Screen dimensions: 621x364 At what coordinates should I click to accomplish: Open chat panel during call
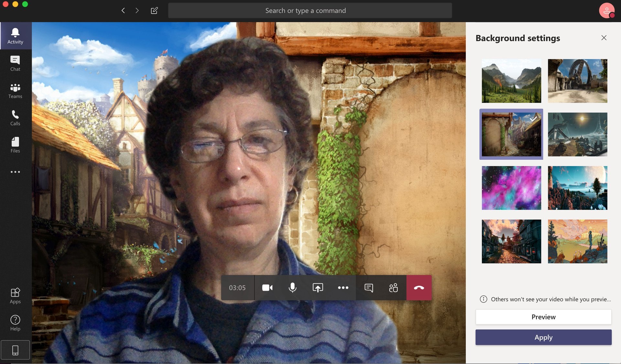pyautogui.click(x=368, y=287)
